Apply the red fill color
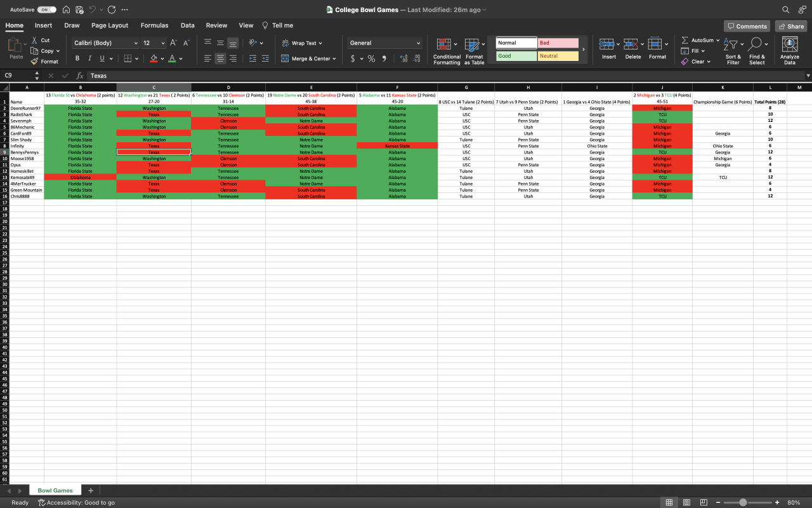The height and width of the screenshot is (508, 812). [154, 58]
